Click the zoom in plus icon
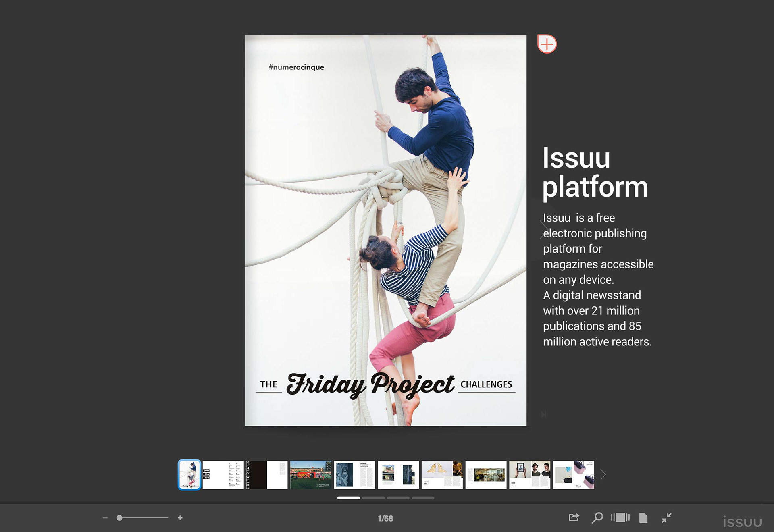 pyautogui.click(x=180, y=518)
